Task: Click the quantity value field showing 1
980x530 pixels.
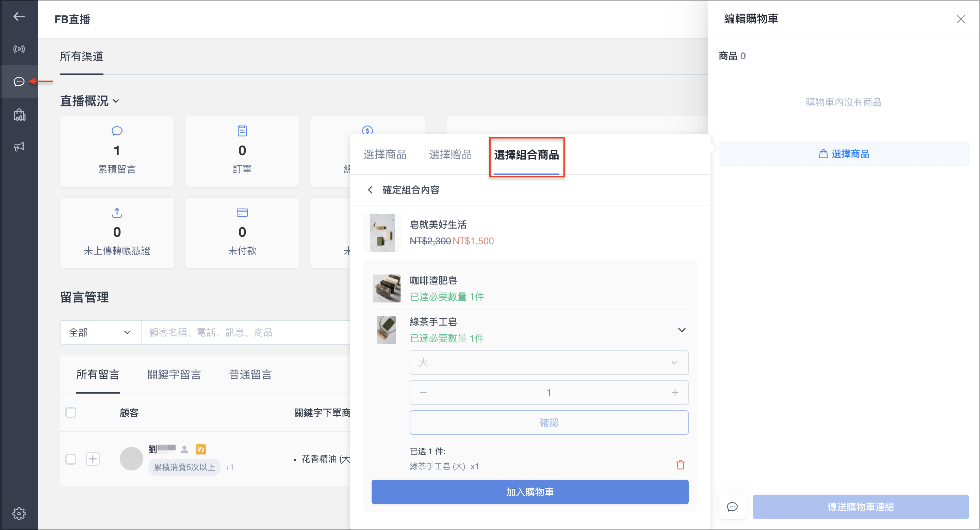Action: tap(549, 392)
